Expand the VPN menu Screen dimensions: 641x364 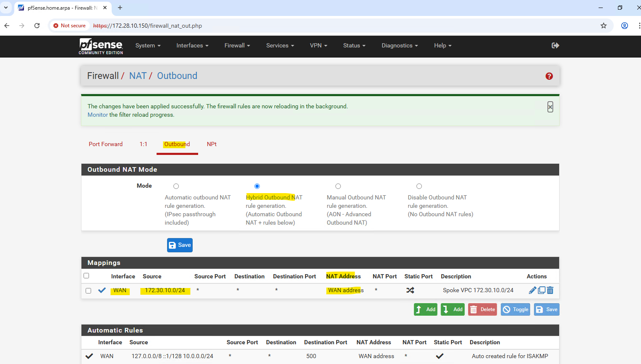tap(318, 45)
